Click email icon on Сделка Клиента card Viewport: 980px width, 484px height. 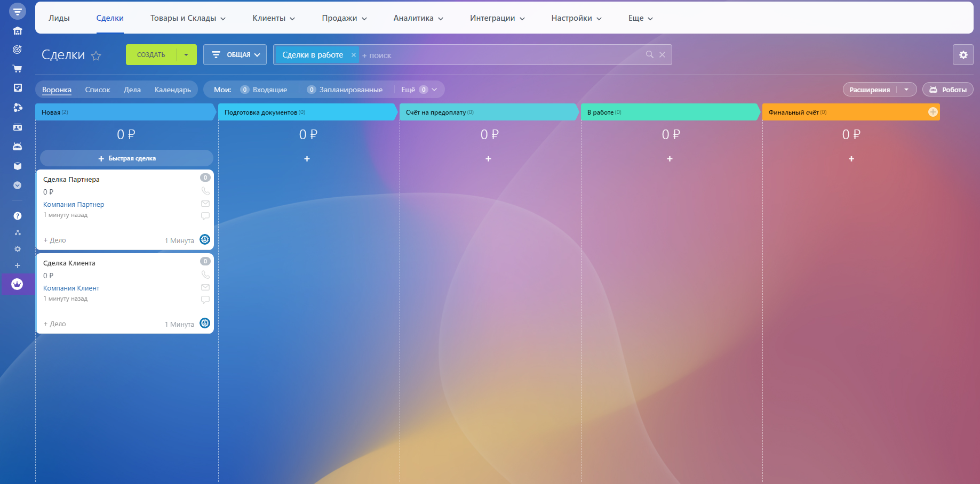[x=205, y=287]
